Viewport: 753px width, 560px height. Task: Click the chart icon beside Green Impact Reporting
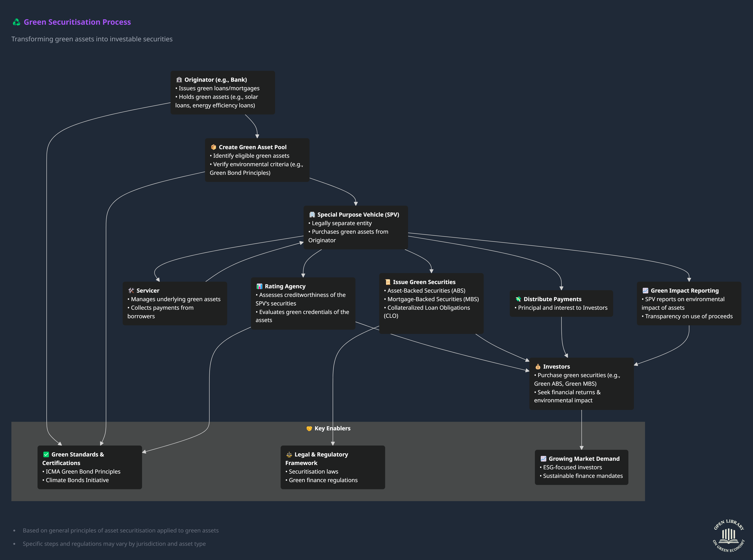[645, 291]
